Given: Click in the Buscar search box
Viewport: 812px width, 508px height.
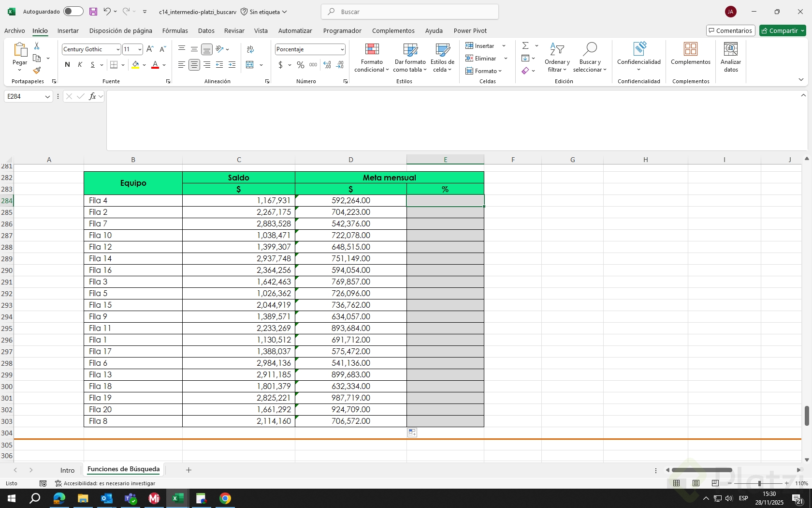Looking at the screenshot, I should 410,12.
